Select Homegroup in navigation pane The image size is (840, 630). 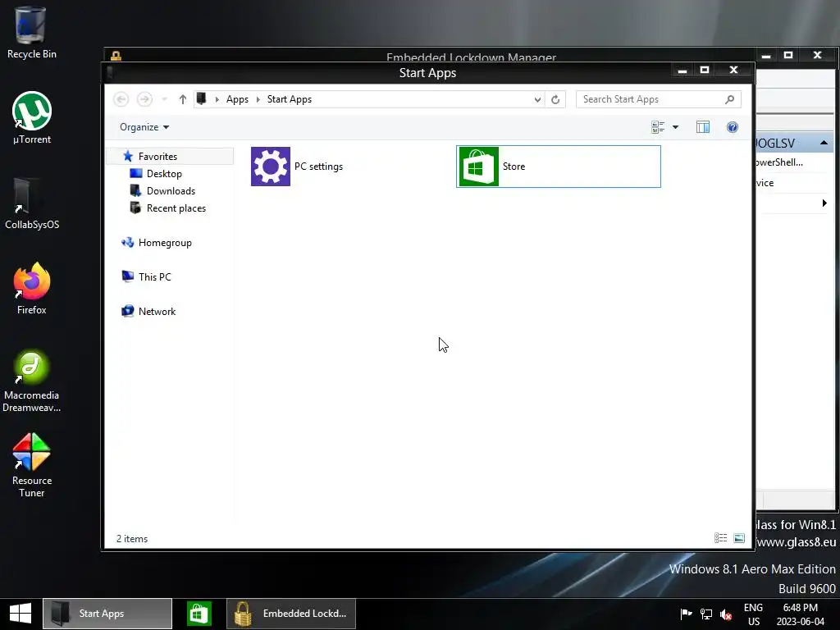165,243
